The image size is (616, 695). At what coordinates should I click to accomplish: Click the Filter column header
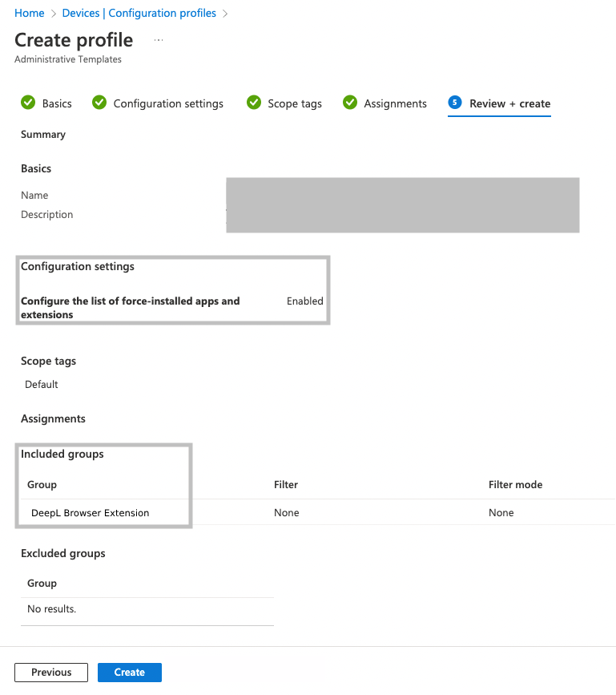pyautogui.click(x=286, y=485)
